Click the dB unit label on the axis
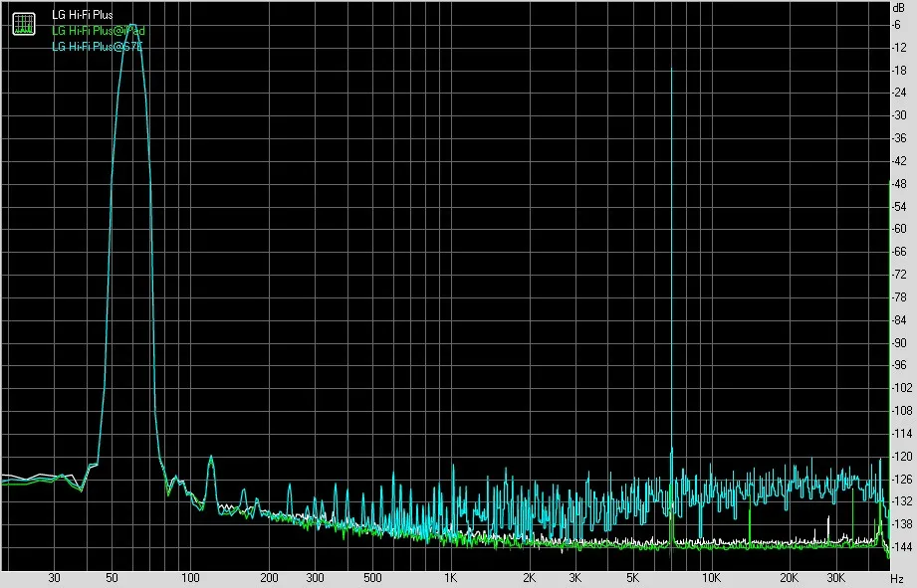This screenshot has height=588, width=917. pos(898,8)
